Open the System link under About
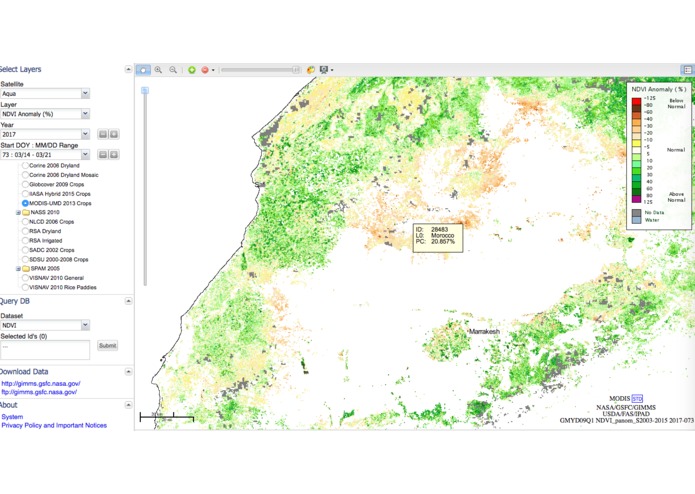Viewport: 695px width, 494px height. pos(12,417)
